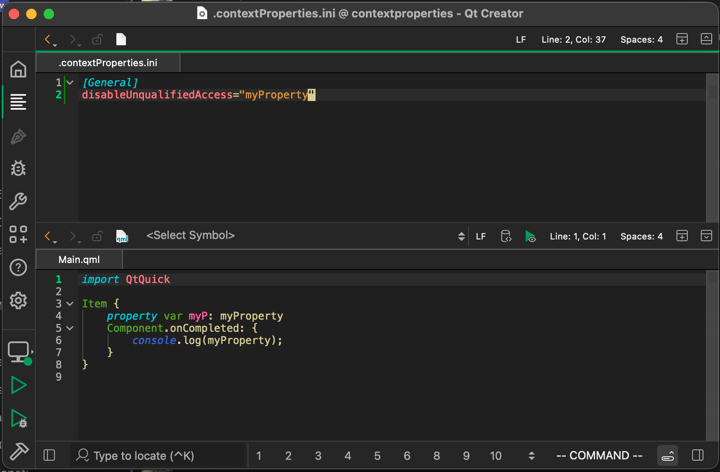
Task: Select the .contextProperties.ini tab
Action: click(108, 63)
